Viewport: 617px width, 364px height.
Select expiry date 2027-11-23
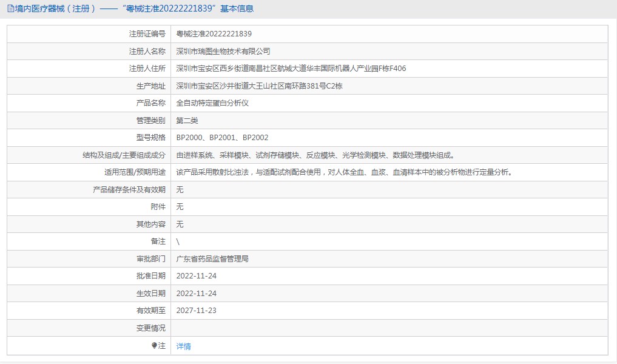coord(197,311)
